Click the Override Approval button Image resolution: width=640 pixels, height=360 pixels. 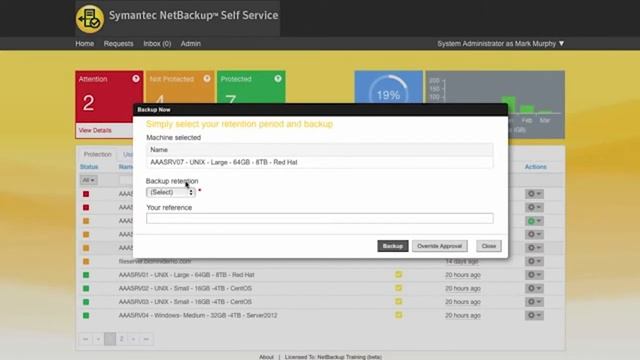pos(440,246)
